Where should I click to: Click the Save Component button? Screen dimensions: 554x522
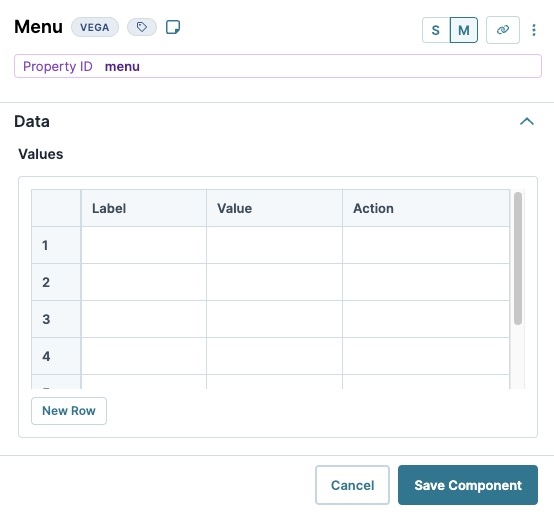coord(468,485)
